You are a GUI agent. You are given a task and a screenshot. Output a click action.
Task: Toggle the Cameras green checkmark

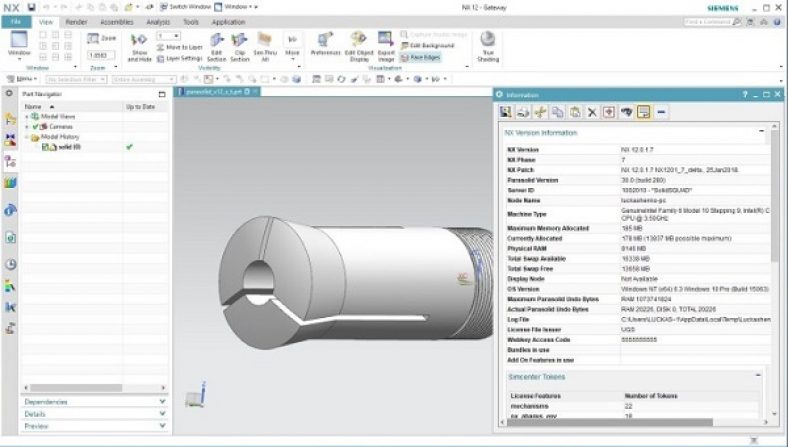pyautogui.click(x=36, y=127)
